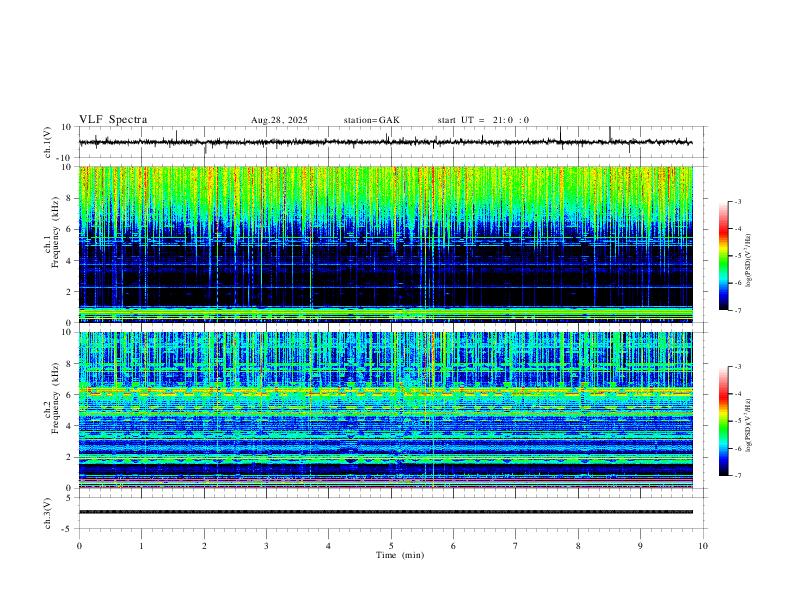The image size is (792, 612).
Task: Click the upper color scale bar for ch.1
Action: pos(723,256)
